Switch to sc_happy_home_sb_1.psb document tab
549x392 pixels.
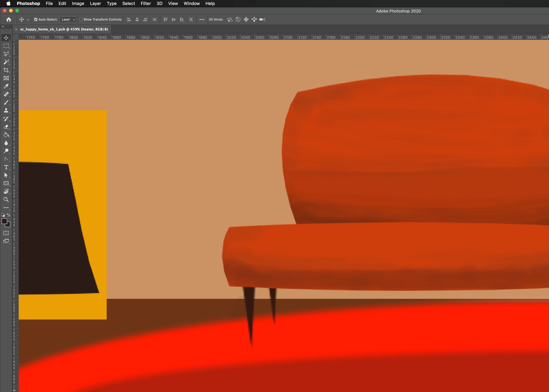(x=64, y=29)
